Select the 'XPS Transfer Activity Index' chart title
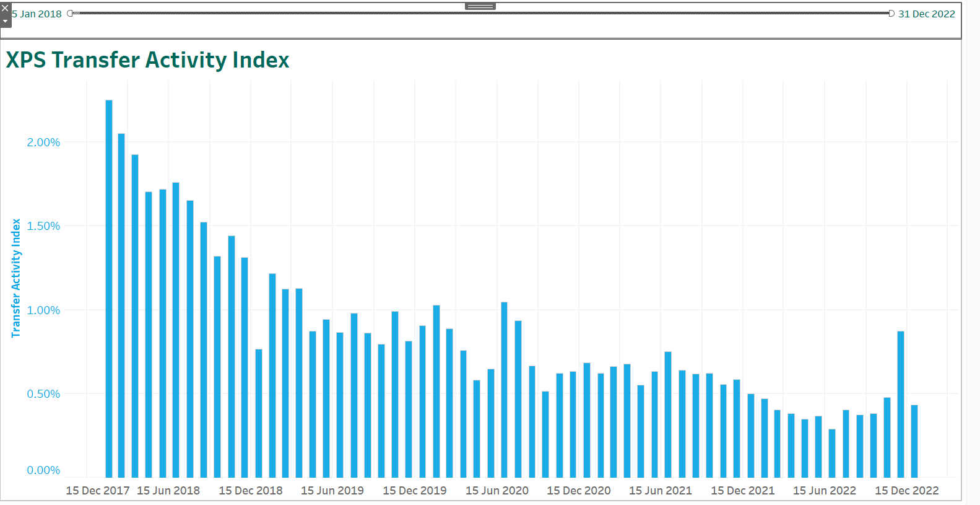The height and width of the screenshot is (505, 980). 147,60
